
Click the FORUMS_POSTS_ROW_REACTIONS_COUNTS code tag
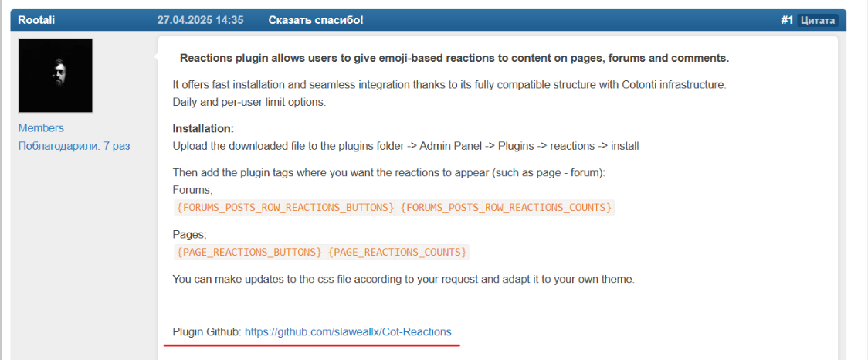tap(506, 208)
